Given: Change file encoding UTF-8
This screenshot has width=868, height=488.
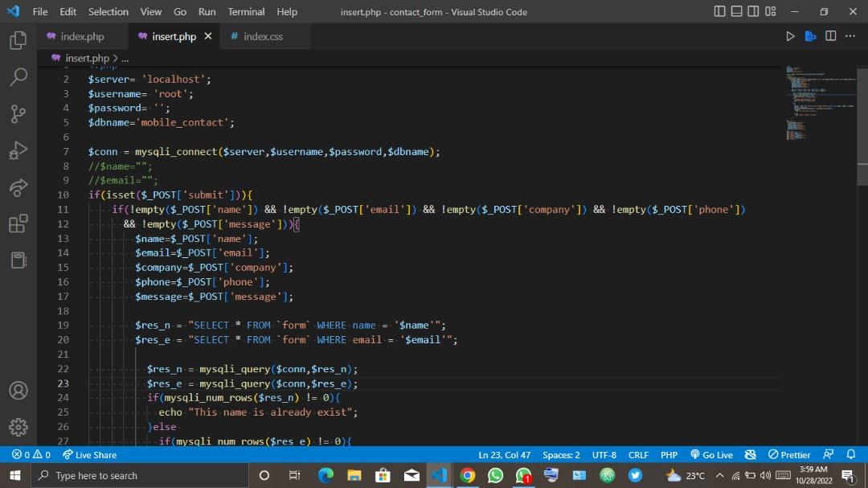Looking at the screenshot, I should pos(604,455).
